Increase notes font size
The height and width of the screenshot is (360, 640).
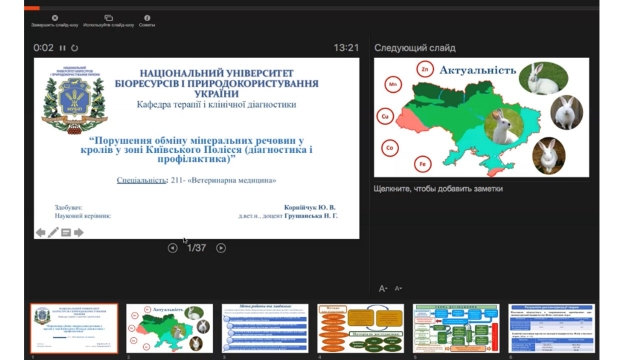point(383,289)
